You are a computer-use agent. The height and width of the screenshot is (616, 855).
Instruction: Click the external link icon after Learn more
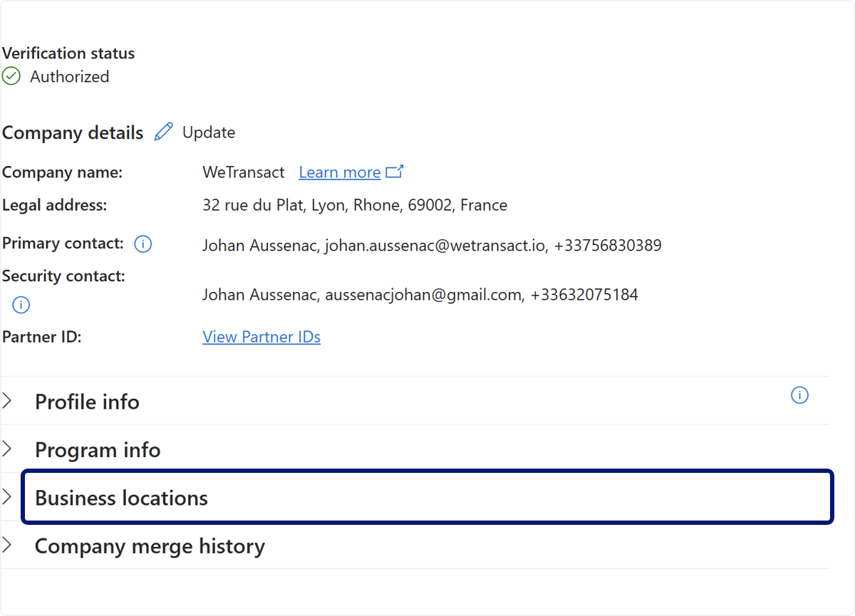click(395, 172)
